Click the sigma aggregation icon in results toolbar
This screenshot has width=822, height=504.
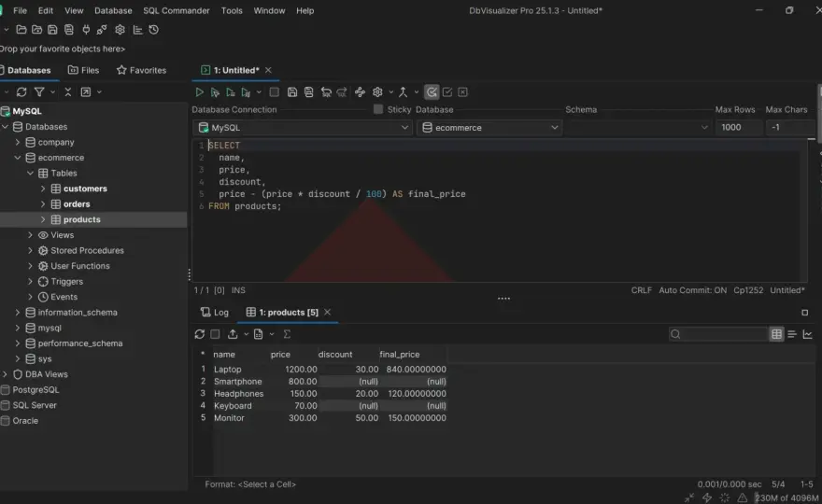click(287, 334)
